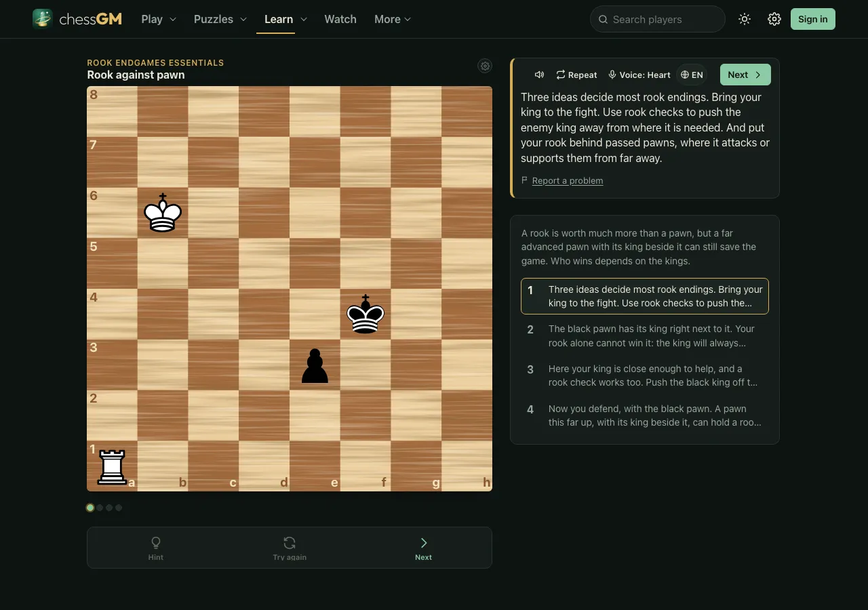
Task: Jump to the first progress dot
Action: pyautogui.click(x=90, y=508)
